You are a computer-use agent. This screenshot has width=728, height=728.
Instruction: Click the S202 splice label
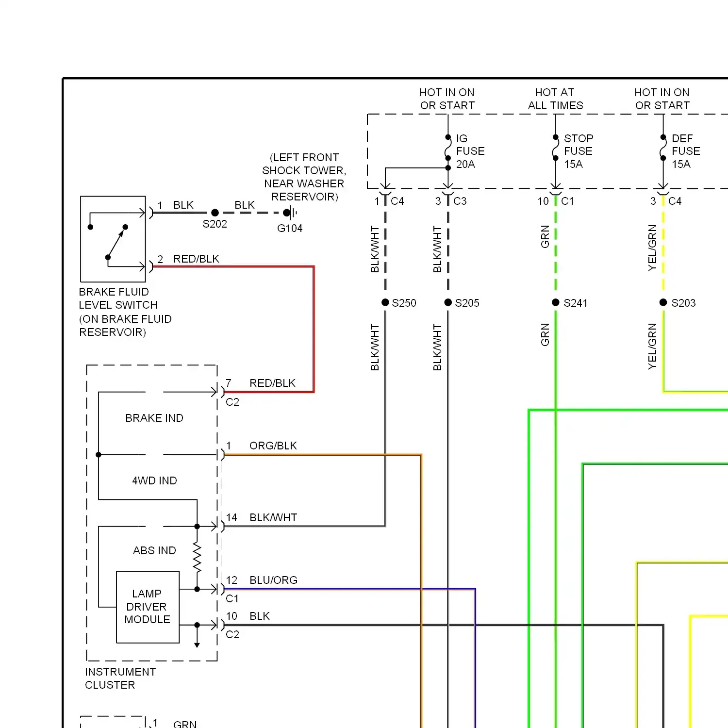(215, 224)
